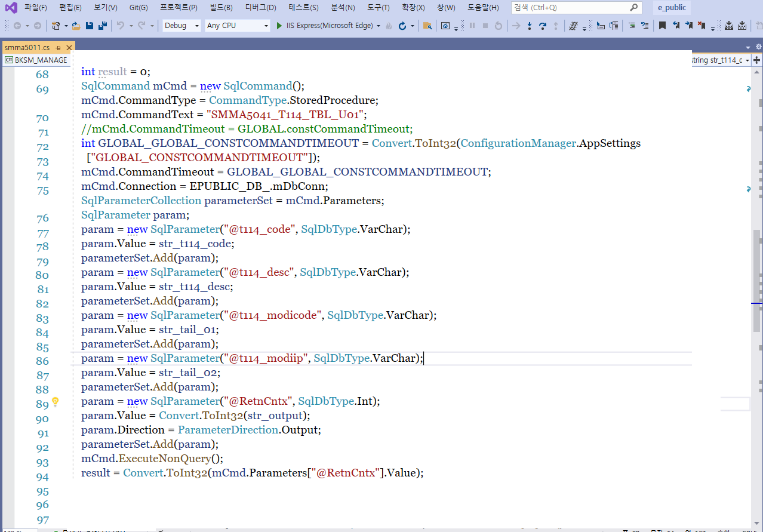
Task: Open the 편집(E) menu
Action: (70, 8)
